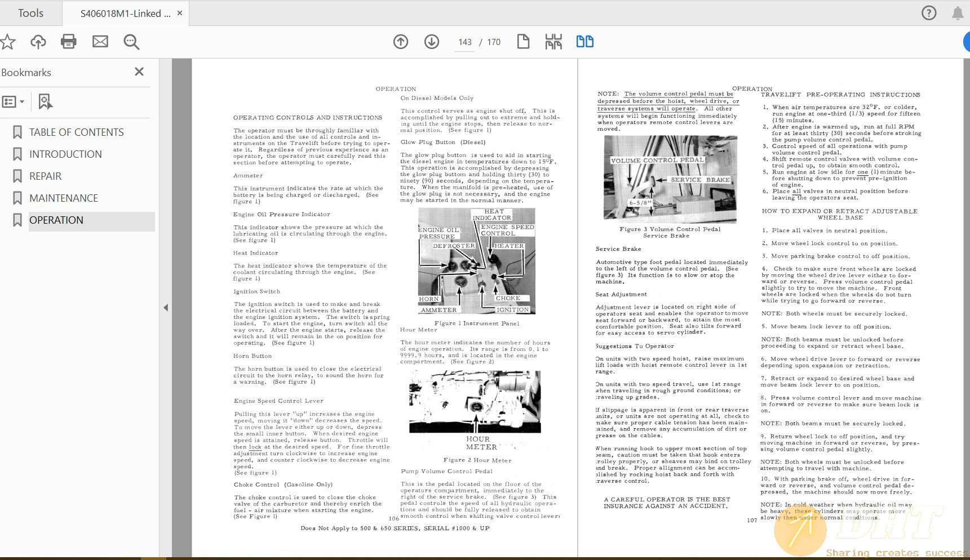Click the upload to cloud icon
Viewport: 970px width, 560px height.
coord(38,42)
